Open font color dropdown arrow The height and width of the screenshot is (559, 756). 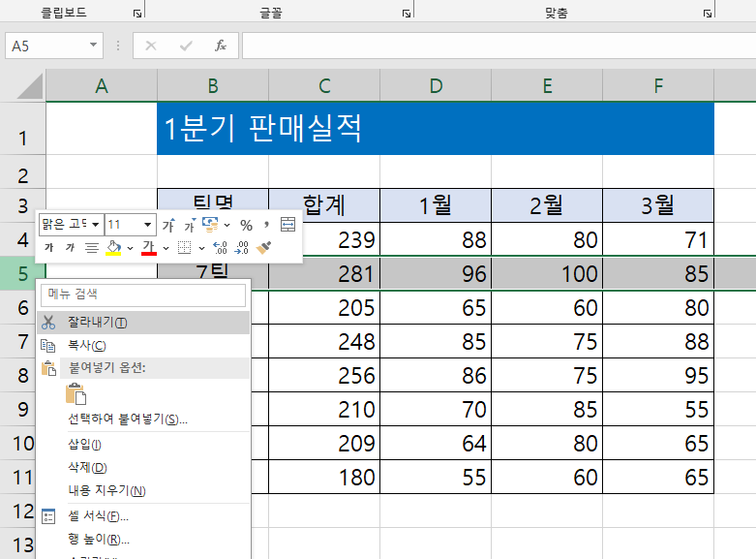166,248
